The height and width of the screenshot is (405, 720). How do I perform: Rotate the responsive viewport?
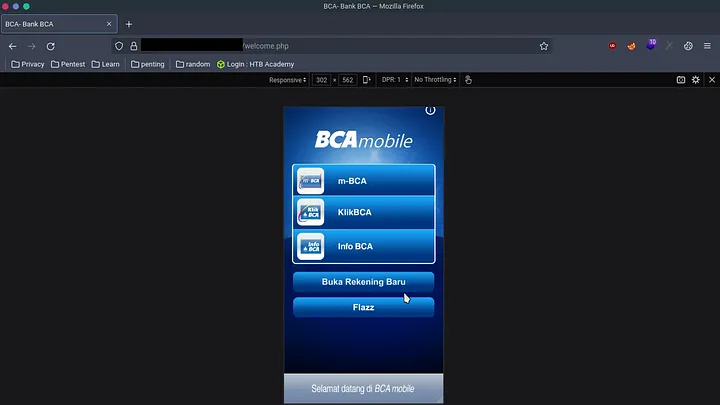pos(366,80)
